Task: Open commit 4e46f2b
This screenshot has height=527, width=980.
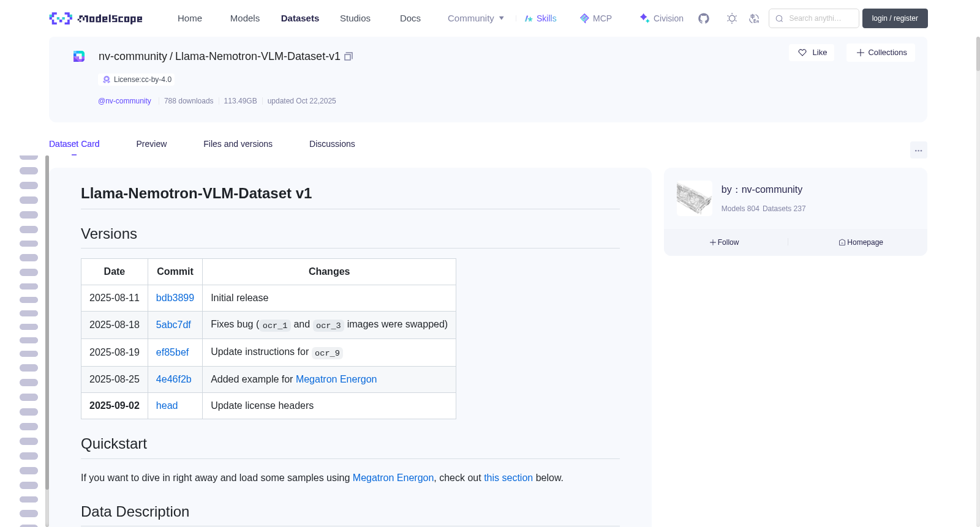Action: point(174,379)
